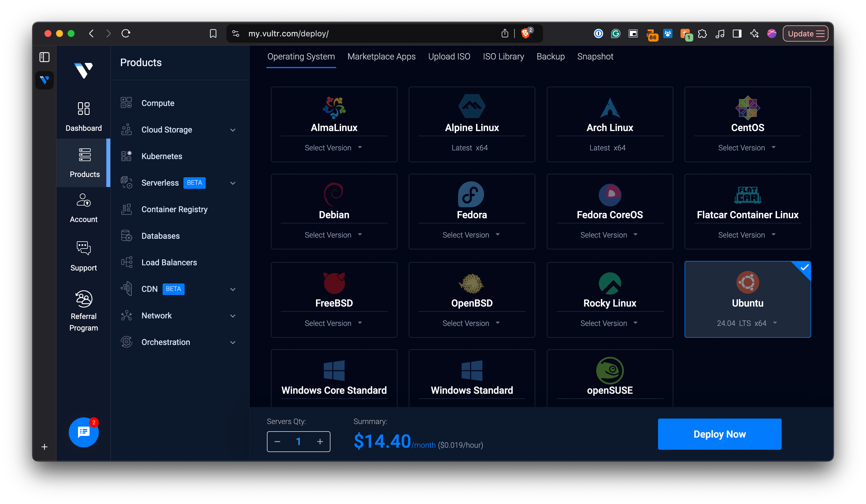Add a new tab with the plus icon

[44, 447]
